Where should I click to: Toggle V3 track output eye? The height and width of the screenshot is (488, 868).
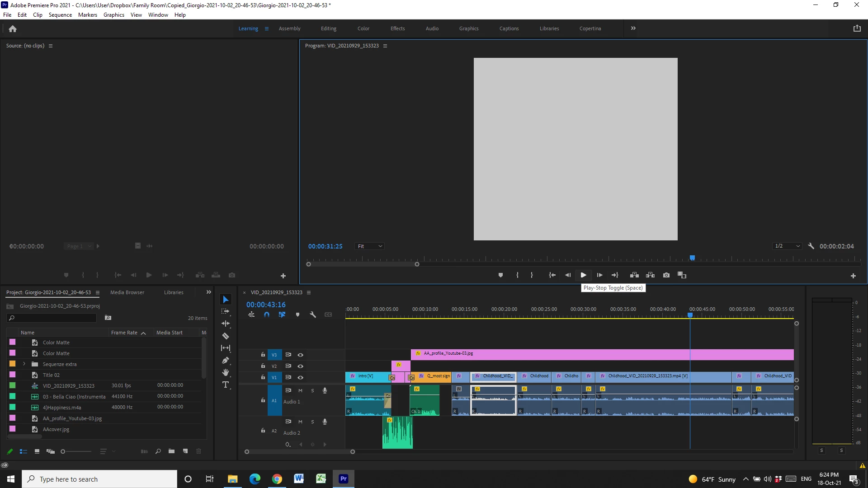[300, 355]
